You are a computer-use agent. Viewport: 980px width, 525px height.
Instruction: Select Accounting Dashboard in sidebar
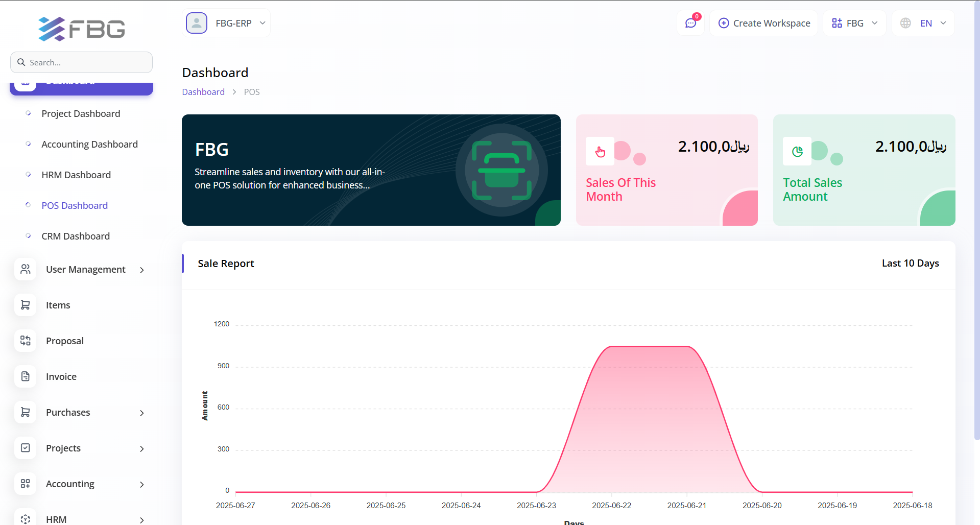tap(89, 144)
